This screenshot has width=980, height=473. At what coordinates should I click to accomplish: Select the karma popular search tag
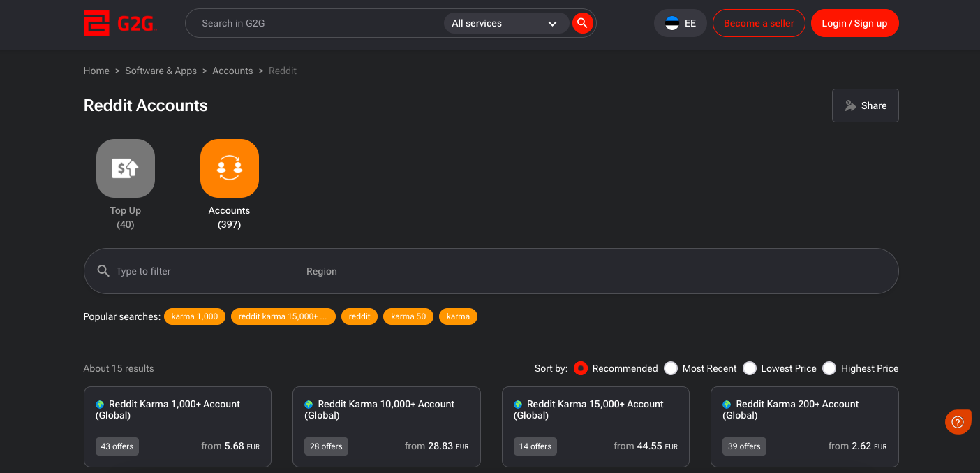(458, 316)
